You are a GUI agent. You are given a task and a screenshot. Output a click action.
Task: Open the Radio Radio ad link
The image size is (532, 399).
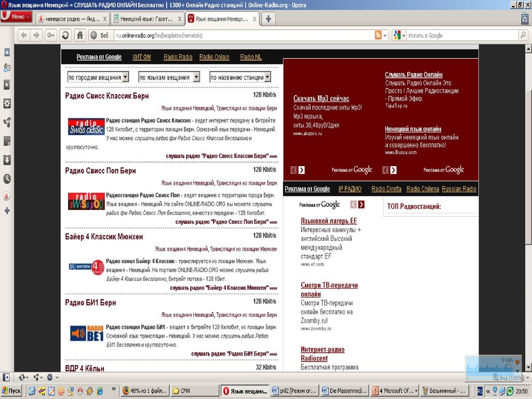tap(178, 57)
